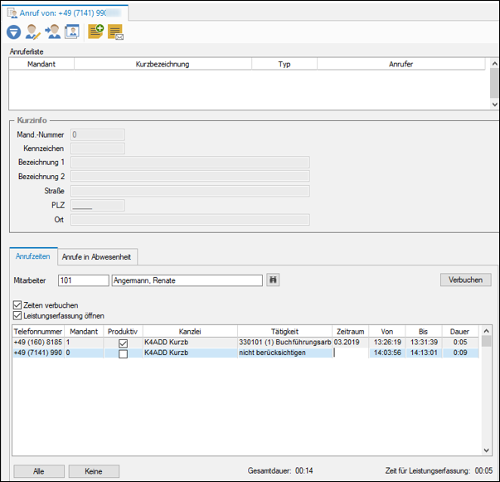Click the call times table scroll up arrow
Viewport: 500px width, 482px height.
click(x=486, y=331)
